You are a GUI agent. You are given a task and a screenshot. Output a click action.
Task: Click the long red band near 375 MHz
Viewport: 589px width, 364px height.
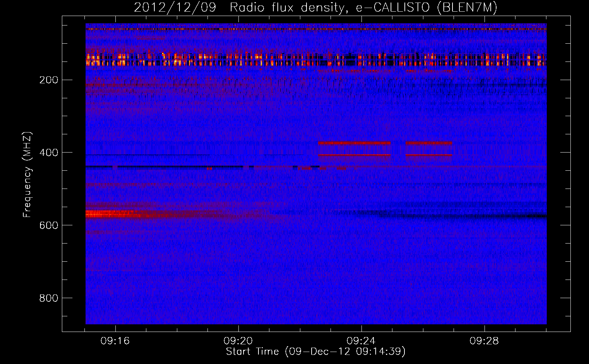(x=354, y=143)
